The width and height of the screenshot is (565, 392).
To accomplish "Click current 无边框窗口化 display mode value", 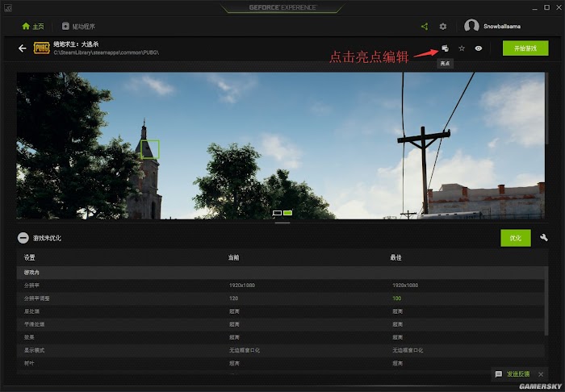I will pyautogui.click(x=245, y=350).
